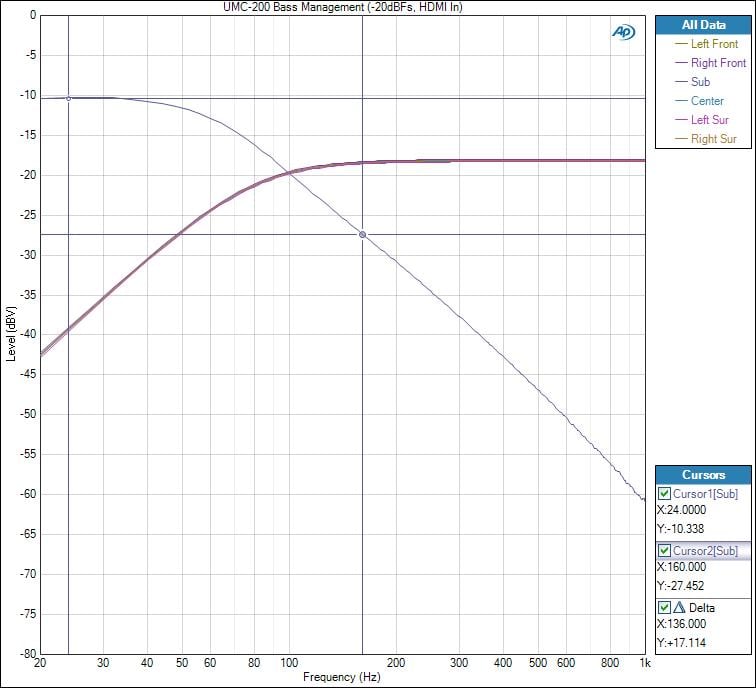Click the Cursor2 marker at 160 Hz
This screenshot has height=688, width=756.
point(362,234)
